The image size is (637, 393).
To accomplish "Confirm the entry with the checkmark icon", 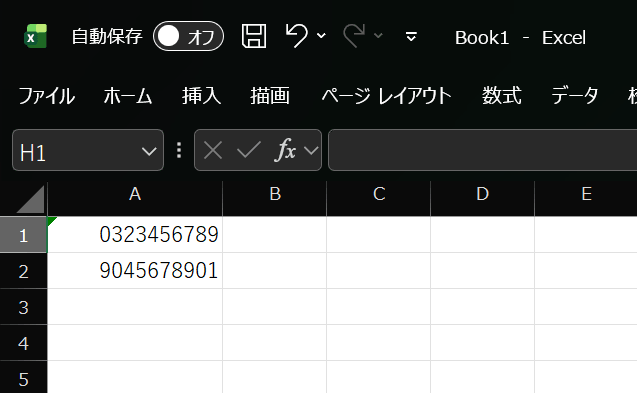I will (x=249, y=150).
